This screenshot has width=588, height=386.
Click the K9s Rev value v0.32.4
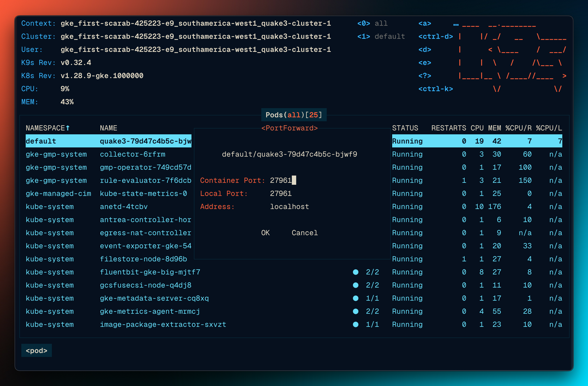[76, 63]
